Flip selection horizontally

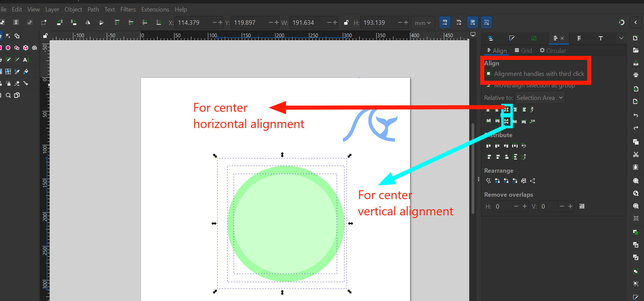click(88, 22)
